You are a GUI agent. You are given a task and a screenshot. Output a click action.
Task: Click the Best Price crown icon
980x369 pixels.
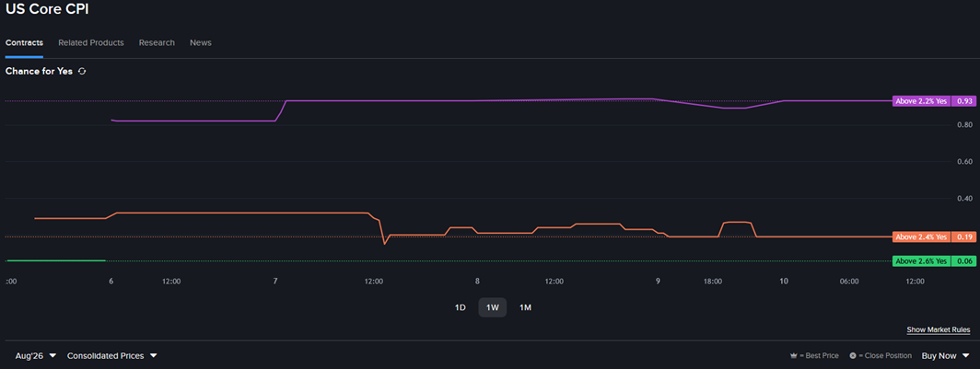click(x=794, y=356)
